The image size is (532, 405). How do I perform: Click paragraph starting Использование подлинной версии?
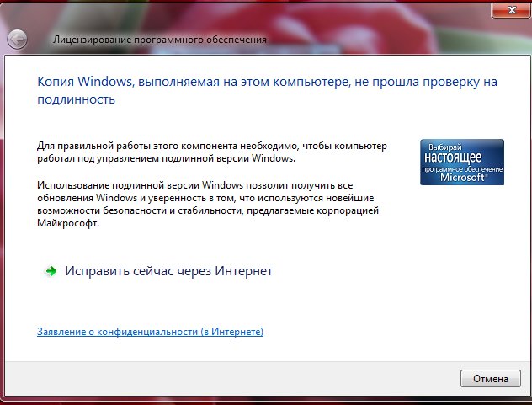208,204
